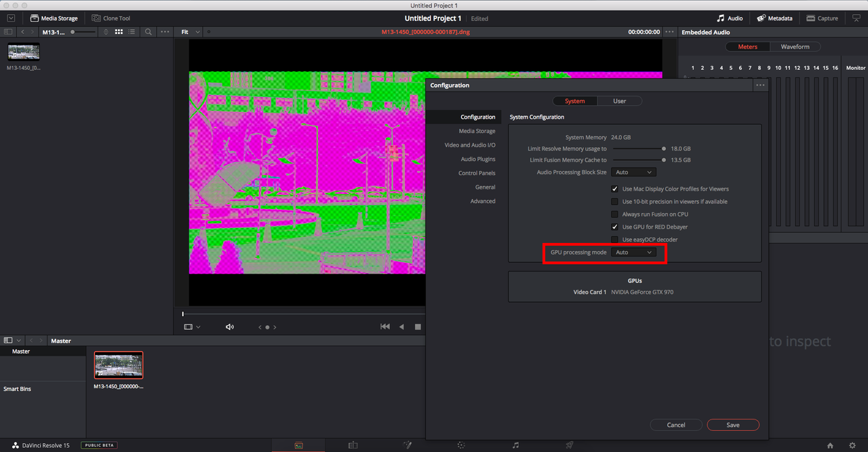Switch to Waveform audio view
The height and width of the screenshot is (452, 868).
(x=795, y=47)
